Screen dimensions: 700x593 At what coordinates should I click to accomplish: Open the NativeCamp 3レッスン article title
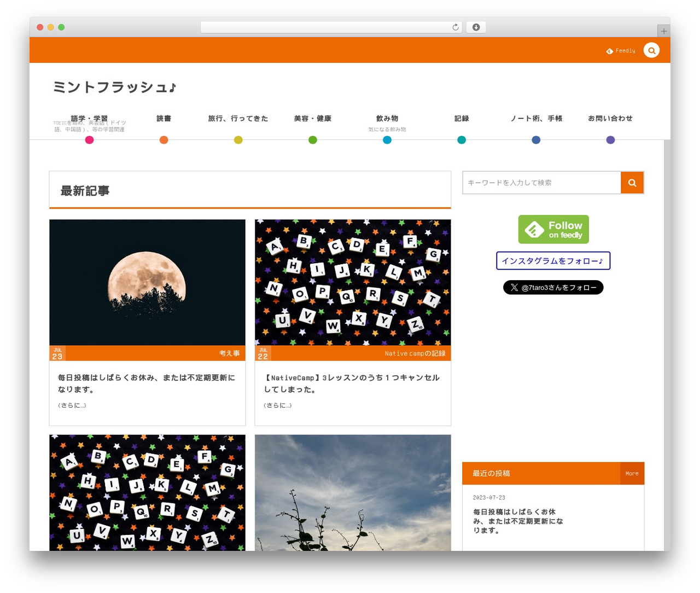(x=352, y=383)
